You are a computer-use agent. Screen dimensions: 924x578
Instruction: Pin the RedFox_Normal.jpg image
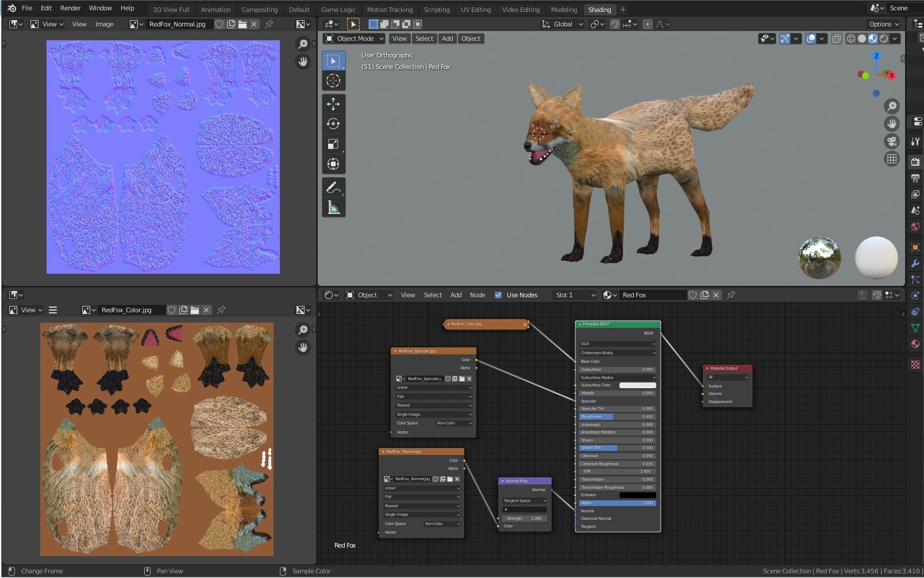pyautogui.click(x=268, y=24)
